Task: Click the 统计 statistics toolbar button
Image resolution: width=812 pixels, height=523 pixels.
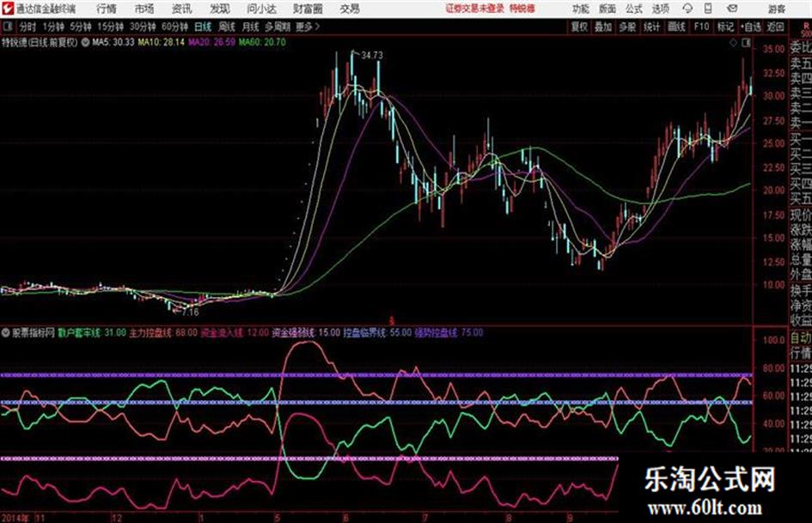Action: point(651,27)
